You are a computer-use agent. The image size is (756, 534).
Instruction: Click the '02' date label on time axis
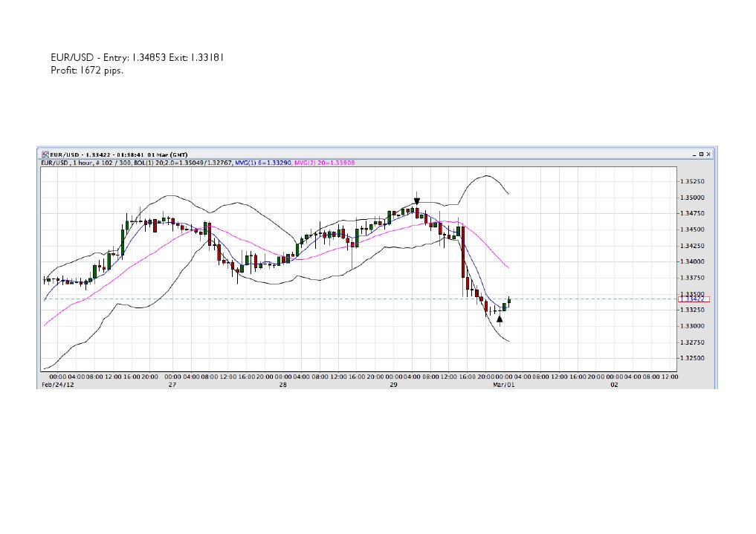[614, 385]
